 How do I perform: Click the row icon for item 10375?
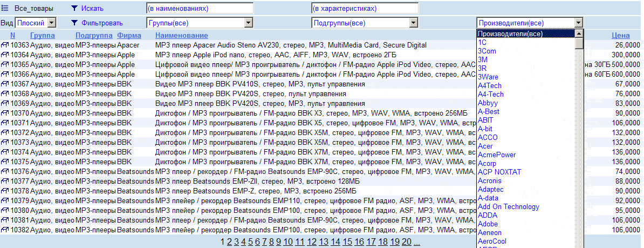tap(5, 162)
